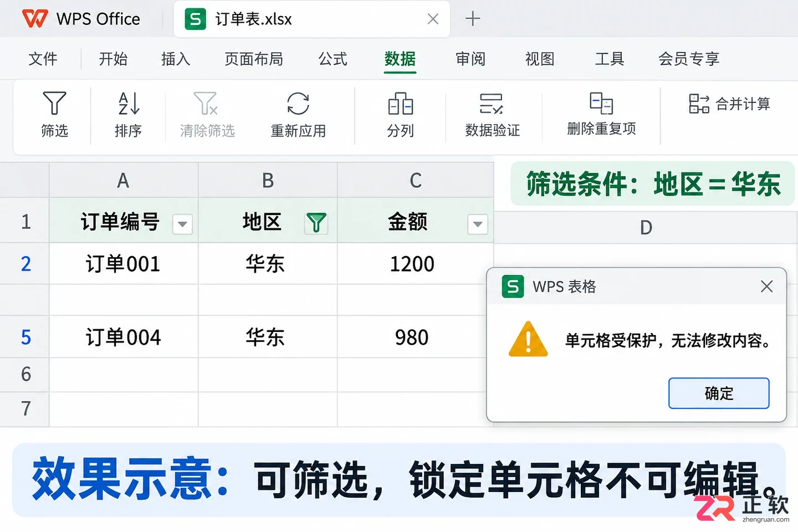Open 合并计算 consolidate tool
The image size is (798, 532).
click(729, 104)
